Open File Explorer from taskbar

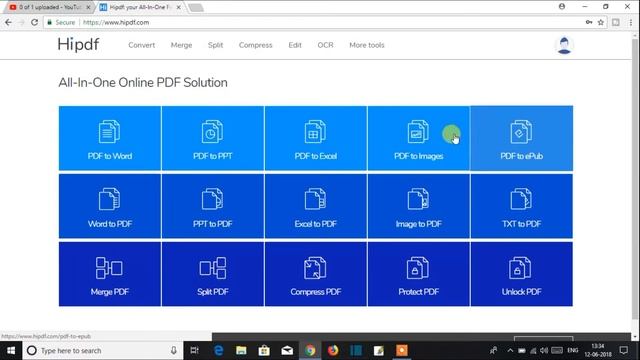241,351
